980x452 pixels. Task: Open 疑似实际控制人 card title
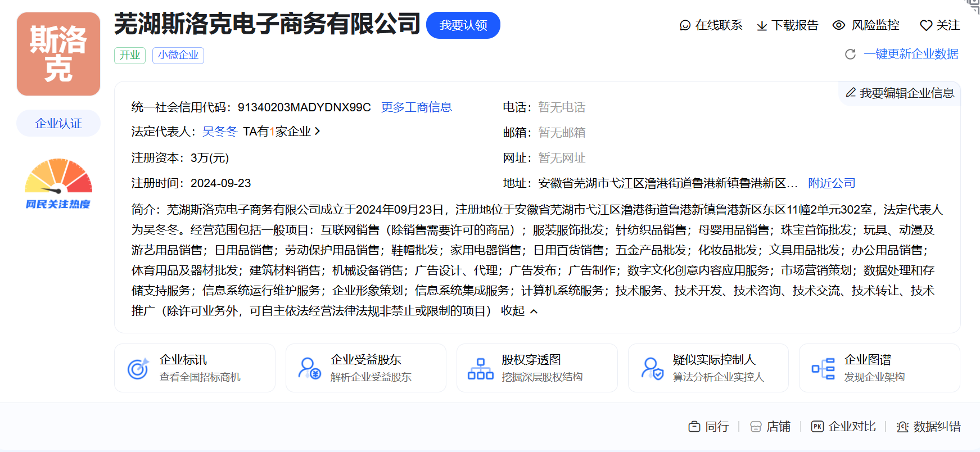tap(715, 359)
